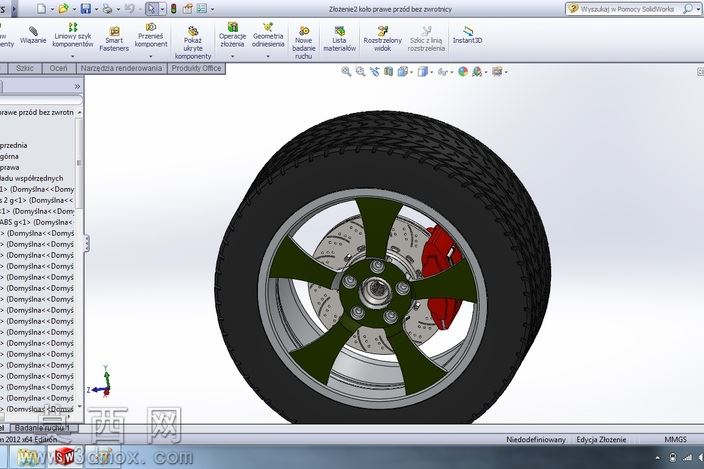The width and height of the screenshot is (704, 469).
Task: Open dropdown under Przenieś komponent
Action: (x=151, y=57)
